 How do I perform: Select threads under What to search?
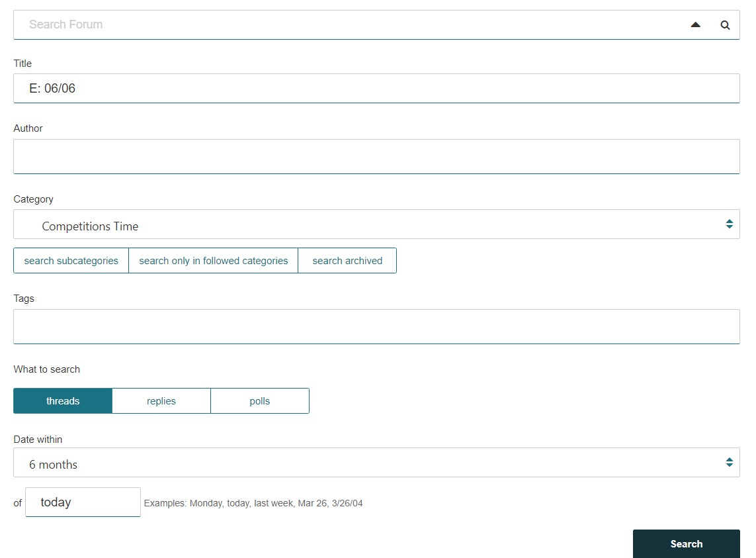pyautogui.click(x=63, y=400)
